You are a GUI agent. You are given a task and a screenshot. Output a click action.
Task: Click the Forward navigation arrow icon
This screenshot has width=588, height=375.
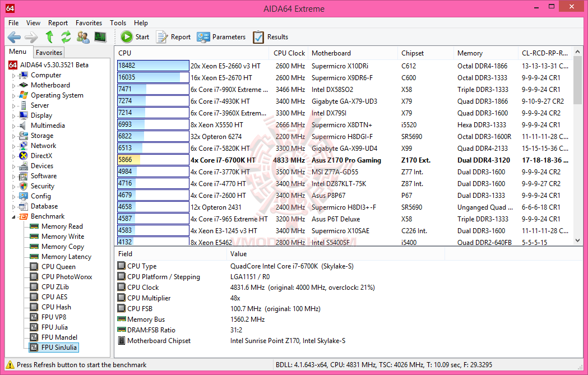pos(31,37)
